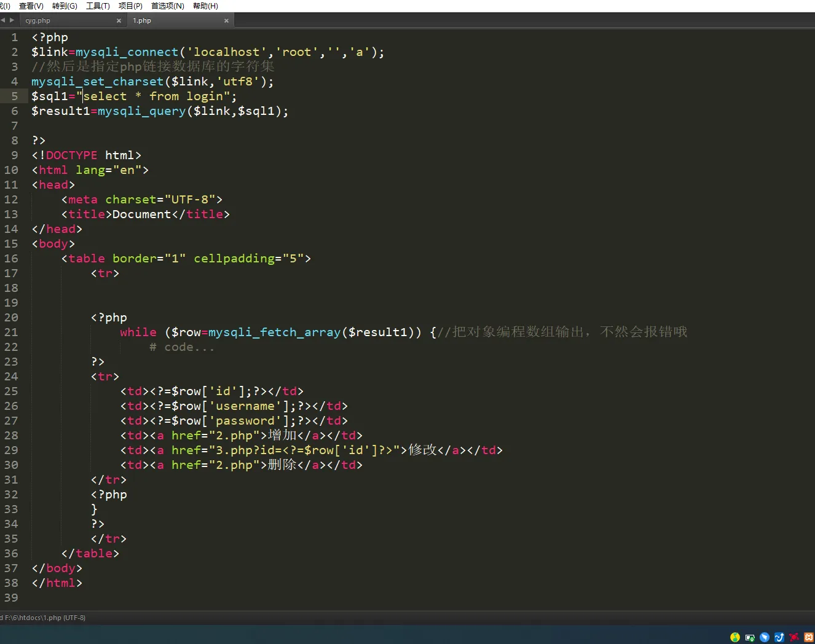Click lang attribute on the html tag
This screenshot has height=644, width=815.
point(90,170)
